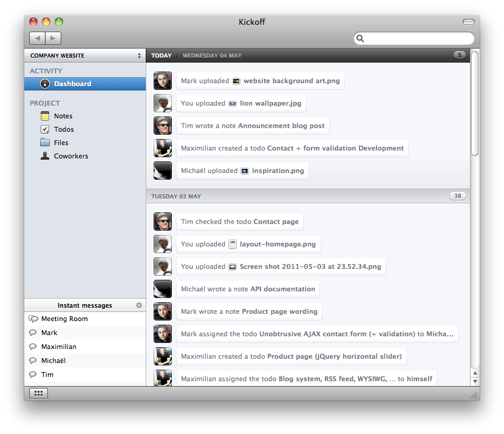Open Files in the sidebar
The image size is (504, 434).
[85, 143]
